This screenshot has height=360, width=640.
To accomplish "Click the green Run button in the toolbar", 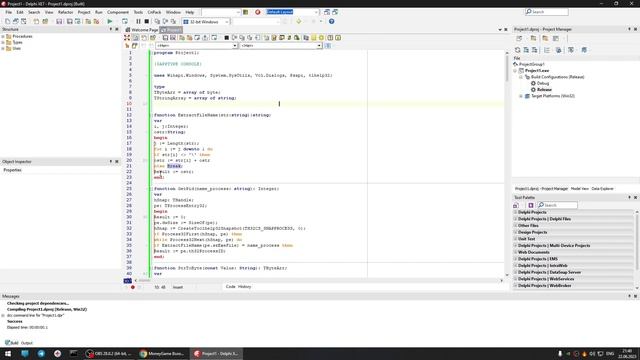I will [x=109, y=21].
